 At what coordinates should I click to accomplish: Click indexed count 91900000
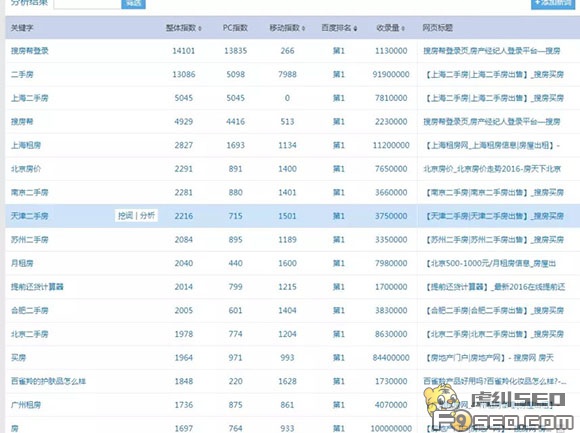click(391, 74)
